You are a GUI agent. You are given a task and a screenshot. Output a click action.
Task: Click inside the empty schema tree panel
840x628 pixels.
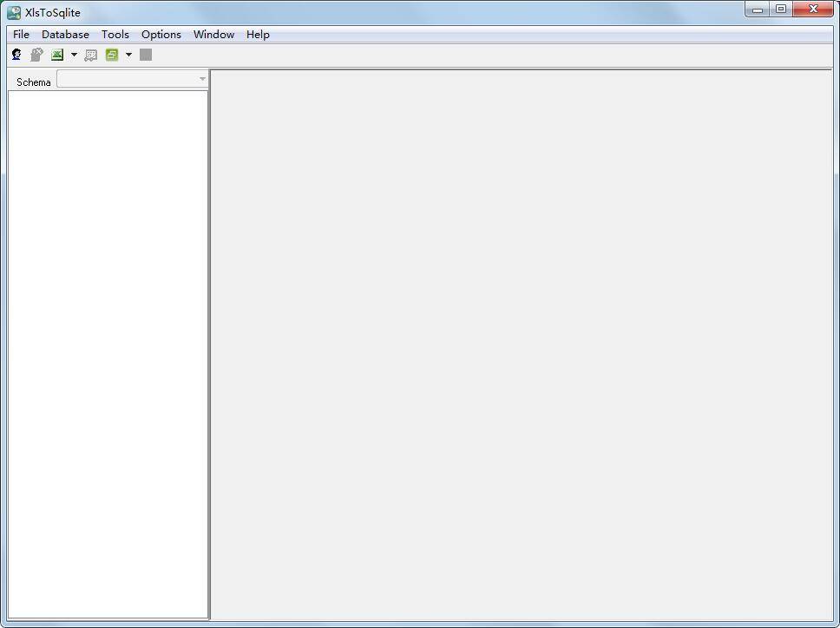(107, 347)
